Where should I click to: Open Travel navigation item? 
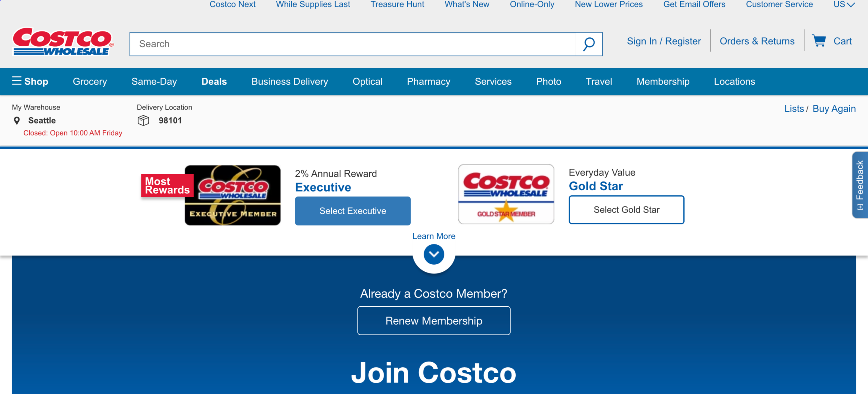click(x=599, y=82)
